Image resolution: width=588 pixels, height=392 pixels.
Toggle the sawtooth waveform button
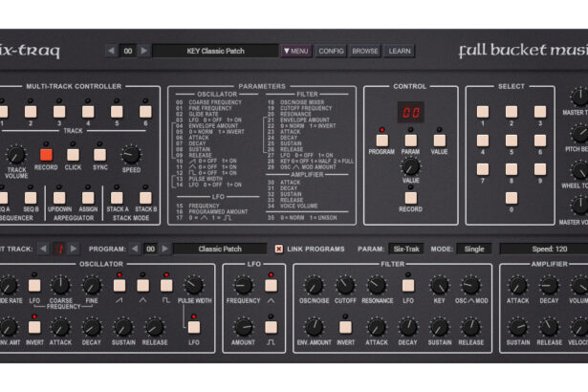coord(120,286)
